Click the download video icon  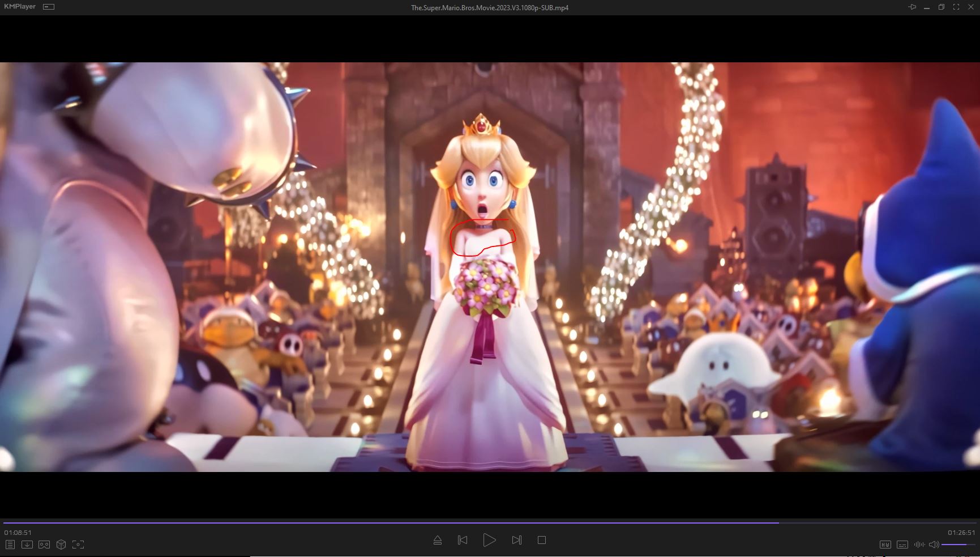click(x=27, y=545)
